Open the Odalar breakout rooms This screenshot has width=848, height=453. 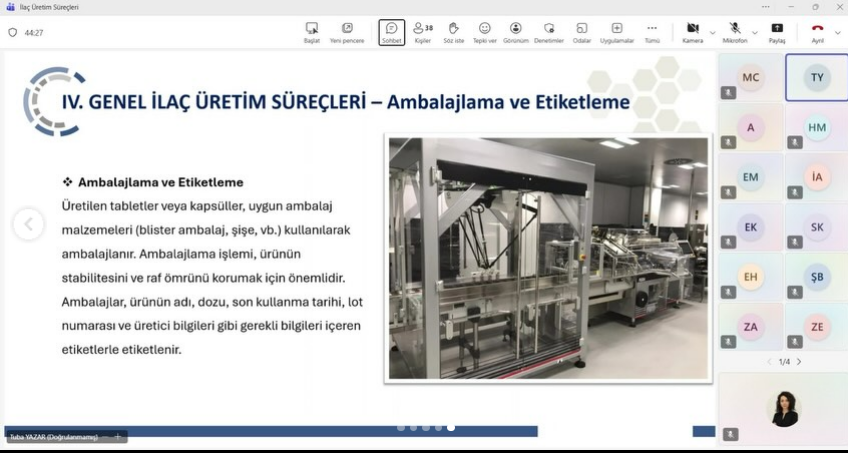pos(581,32)
